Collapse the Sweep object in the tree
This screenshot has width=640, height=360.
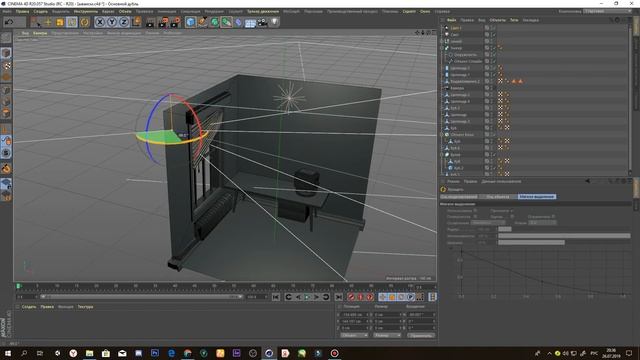click(442, 48)
